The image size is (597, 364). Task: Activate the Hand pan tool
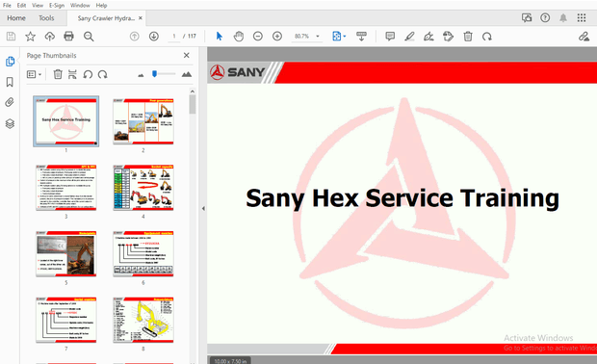(x=239, y=37)
